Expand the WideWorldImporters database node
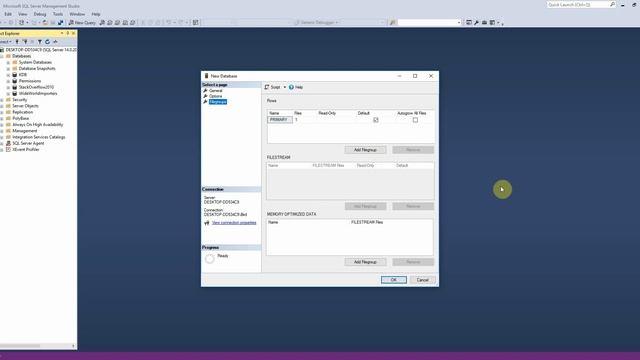The height and width of the screenshot is (360, 640). click(8, 93)
